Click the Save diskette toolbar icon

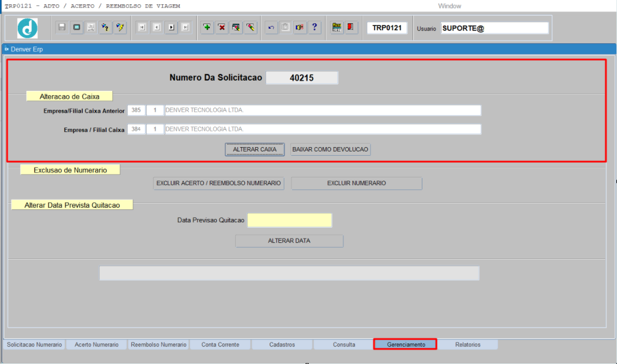(x=62, y=27)
